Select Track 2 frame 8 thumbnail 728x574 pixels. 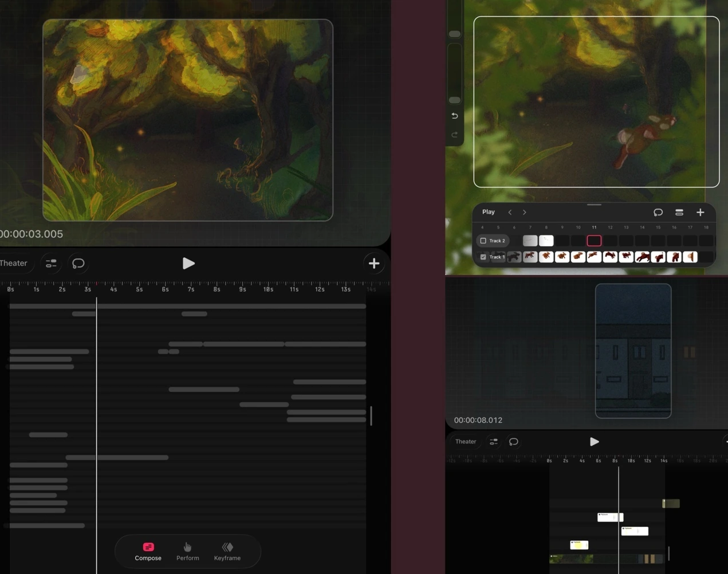[546, 241]
